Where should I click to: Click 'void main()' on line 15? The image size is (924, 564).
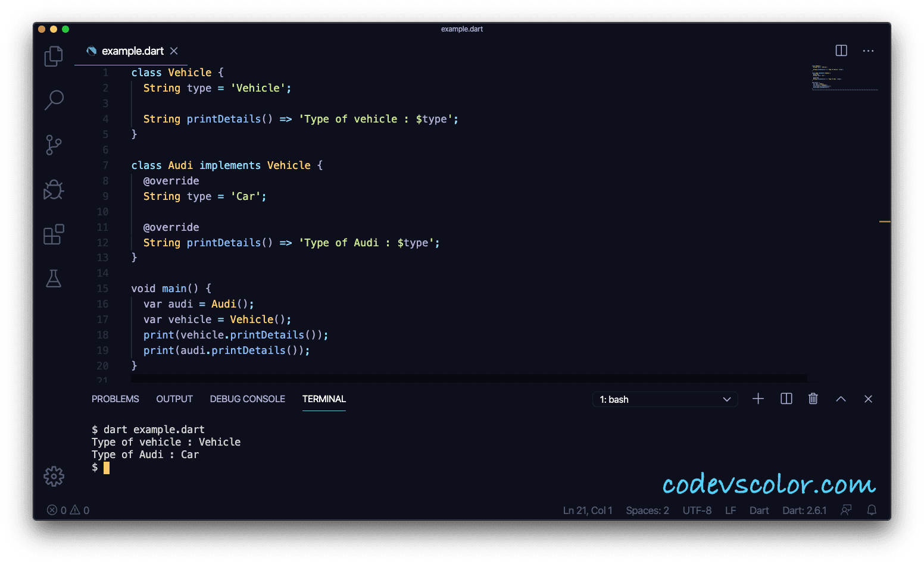[165, 289]
